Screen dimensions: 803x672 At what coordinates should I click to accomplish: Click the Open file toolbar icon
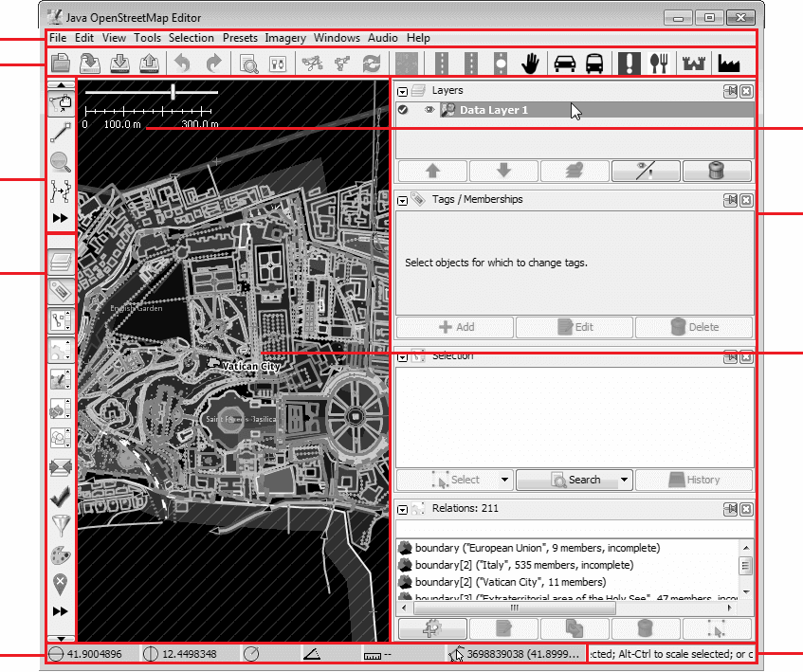pyautogui.click(x=61, y=64)
